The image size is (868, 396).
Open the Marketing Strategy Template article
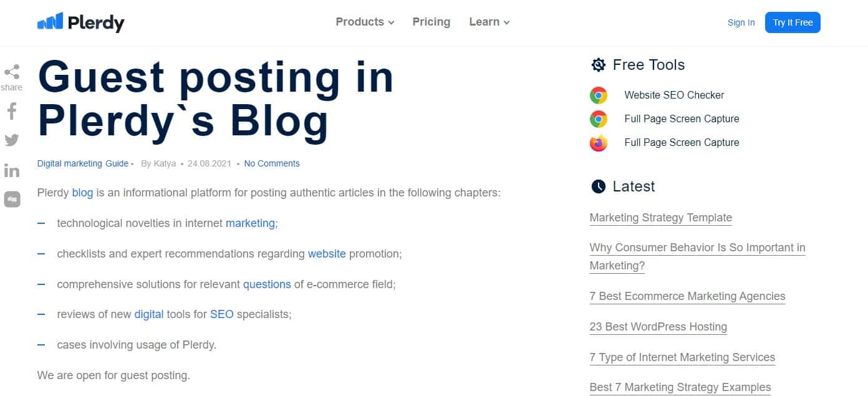tap(660, 218)
